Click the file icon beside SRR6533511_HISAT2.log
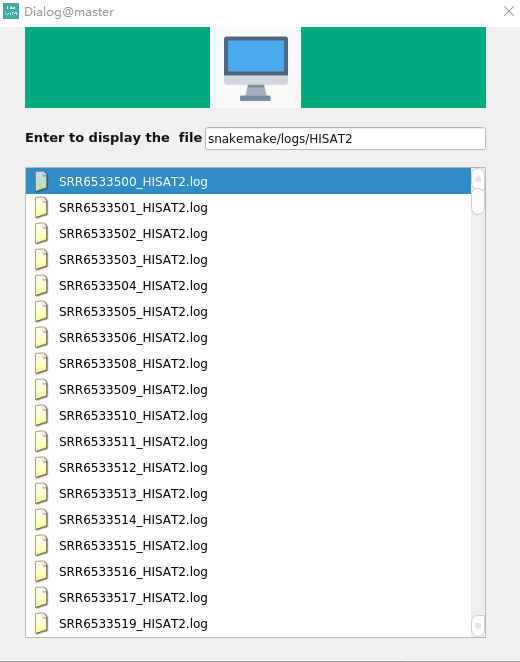This screenshot has height=662, width=520. pos(41,441)
